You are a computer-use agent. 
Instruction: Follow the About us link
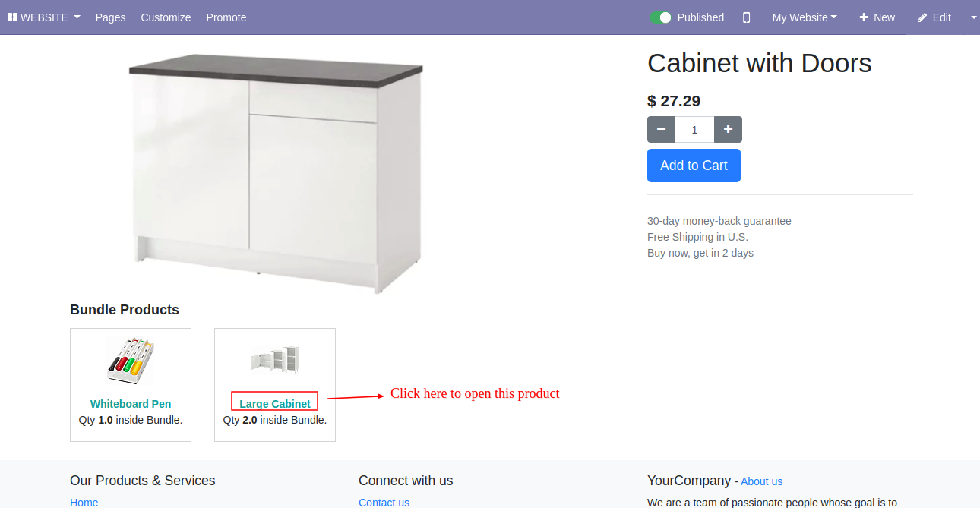(x=761, y=481)
